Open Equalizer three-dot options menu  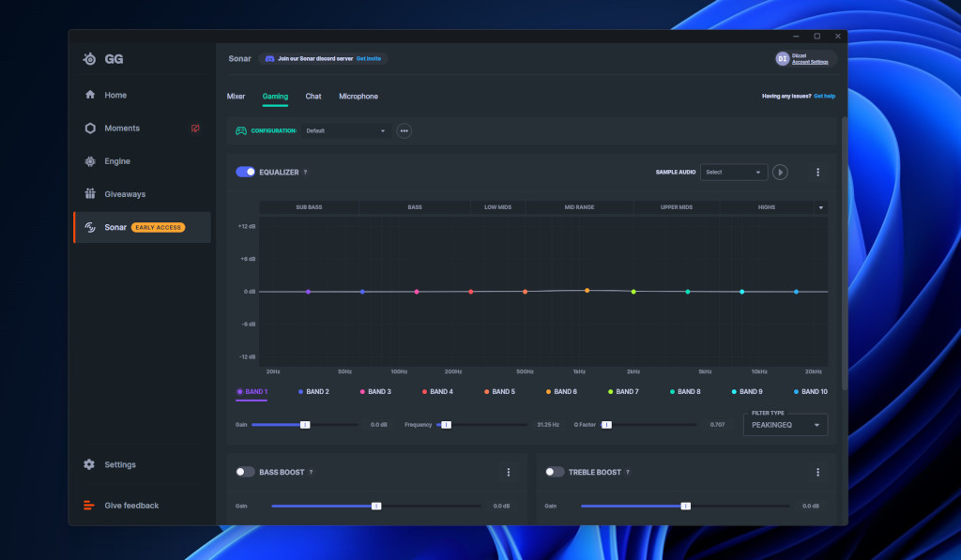point(817,173)
